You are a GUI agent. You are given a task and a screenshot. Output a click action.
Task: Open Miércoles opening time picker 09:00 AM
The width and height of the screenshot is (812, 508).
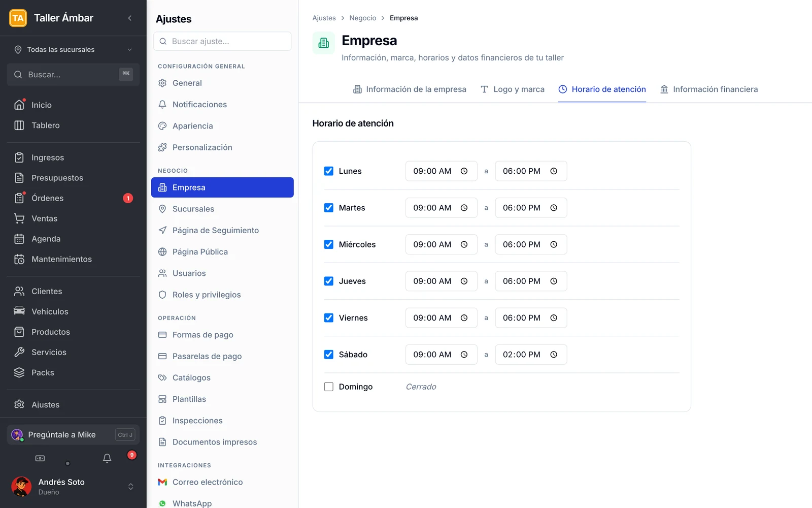point(442,244)
